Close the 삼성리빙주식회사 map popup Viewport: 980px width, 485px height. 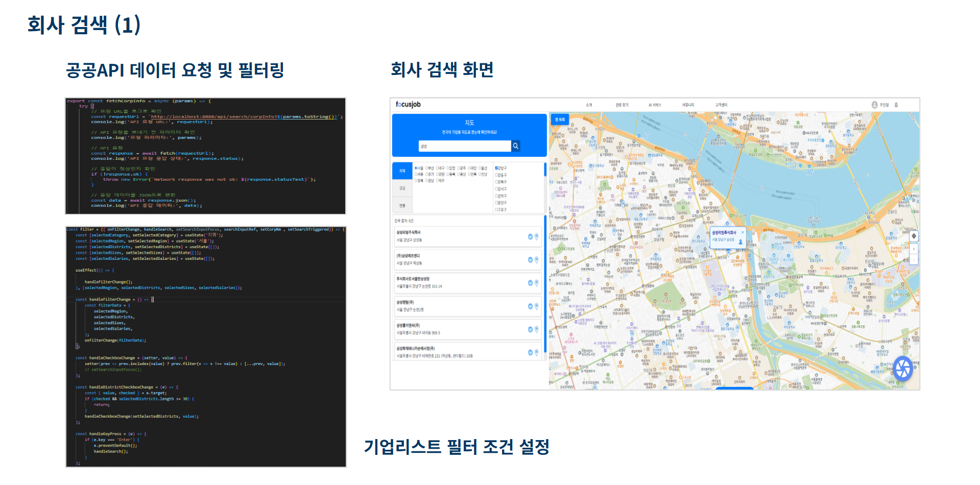(743, 232)
